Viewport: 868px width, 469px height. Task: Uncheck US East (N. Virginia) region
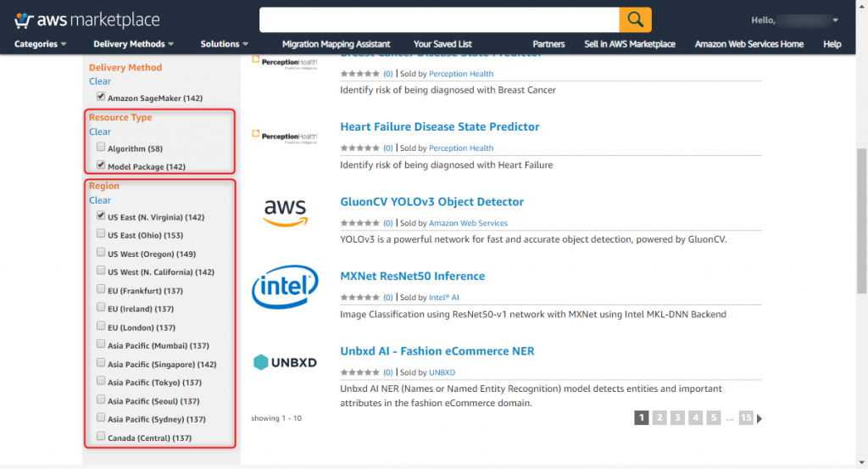pyautogui.click(x=101, y=215)
